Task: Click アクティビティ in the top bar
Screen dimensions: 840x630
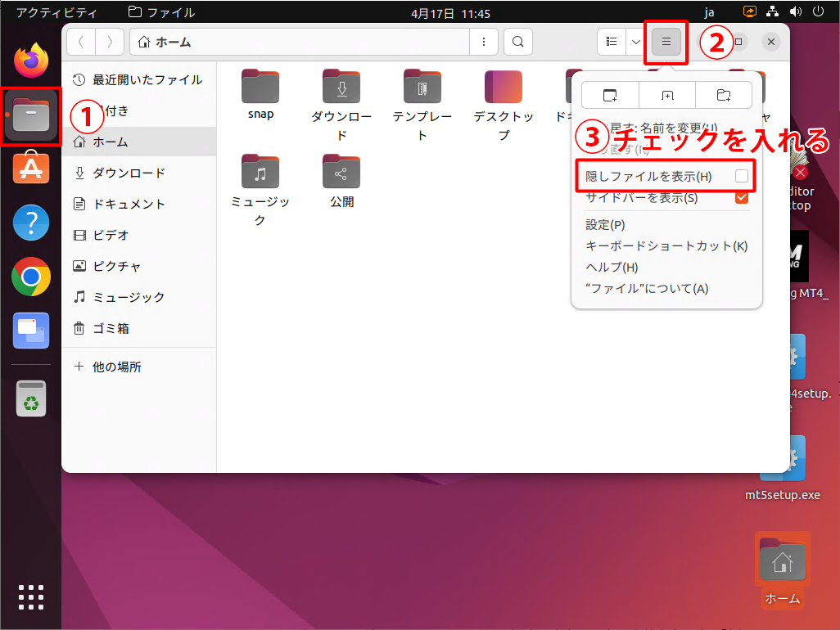Action: 56,13
